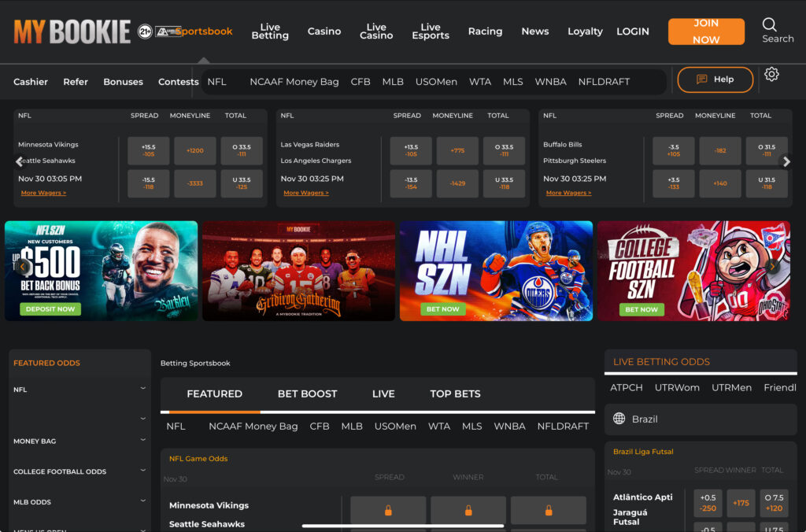Advance the odds carousel with right arrow
The image size is (806, 532).
point(786,161)
